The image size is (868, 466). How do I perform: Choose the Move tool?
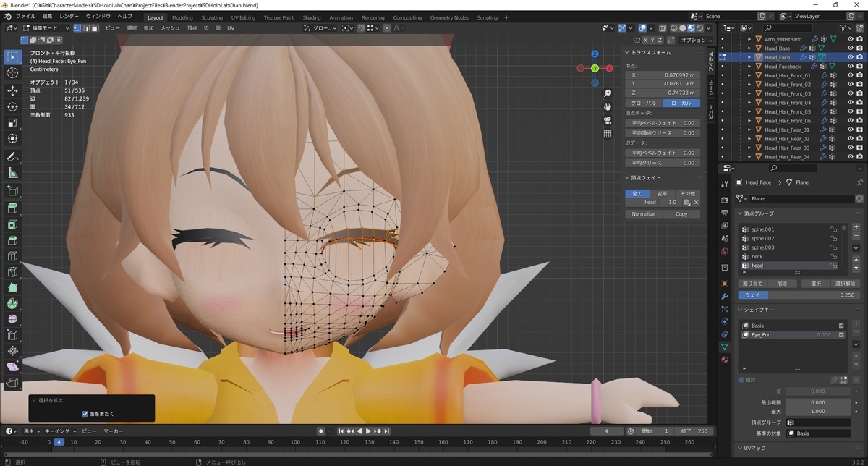(x=12, y=90)
